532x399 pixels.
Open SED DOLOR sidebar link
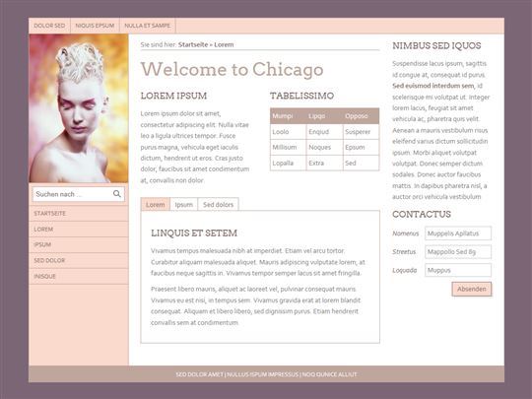click(79, 260)
